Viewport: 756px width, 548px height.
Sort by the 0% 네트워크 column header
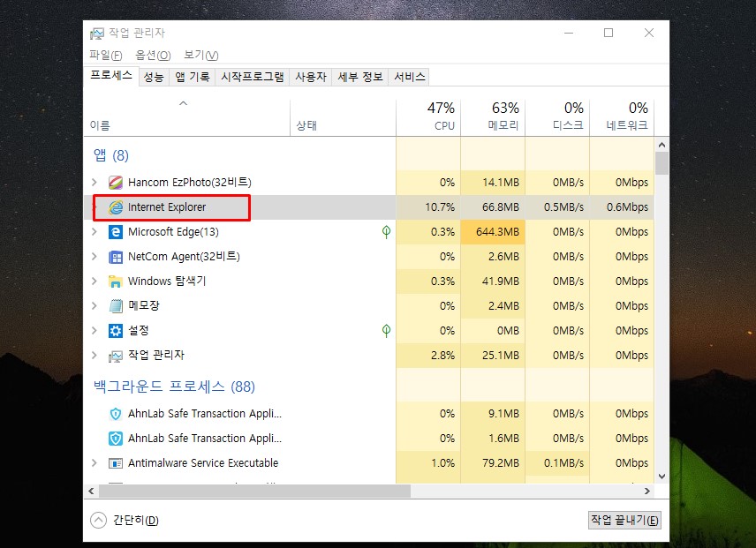pyautogui.click(x=622, y=118)
